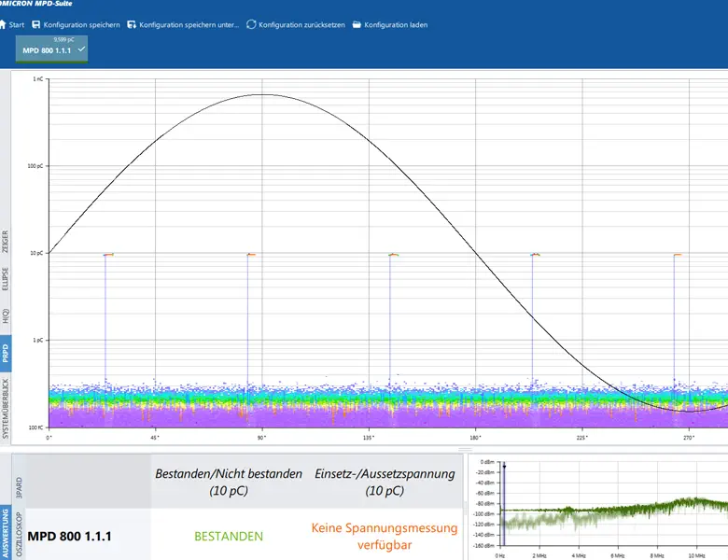Select the AUSWERTUNG tab

coord(6,534)
